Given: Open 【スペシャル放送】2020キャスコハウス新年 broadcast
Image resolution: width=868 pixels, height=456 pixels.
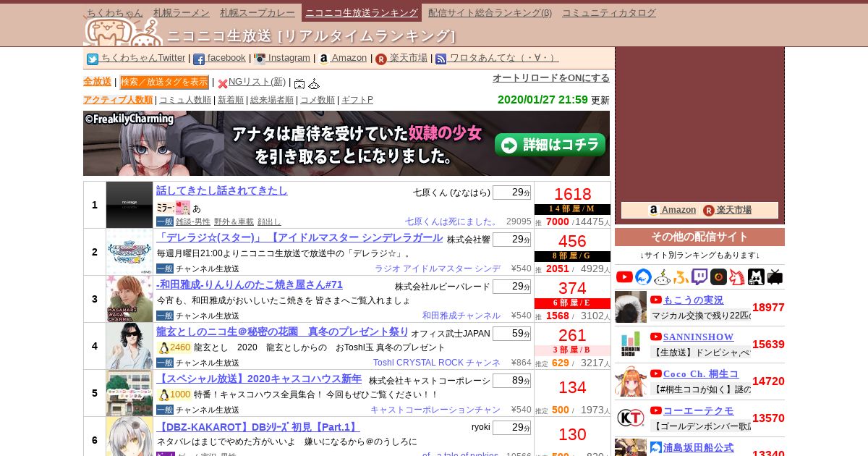Looking at the screenshot, I should pyautogui.click(x=259, y=379).
